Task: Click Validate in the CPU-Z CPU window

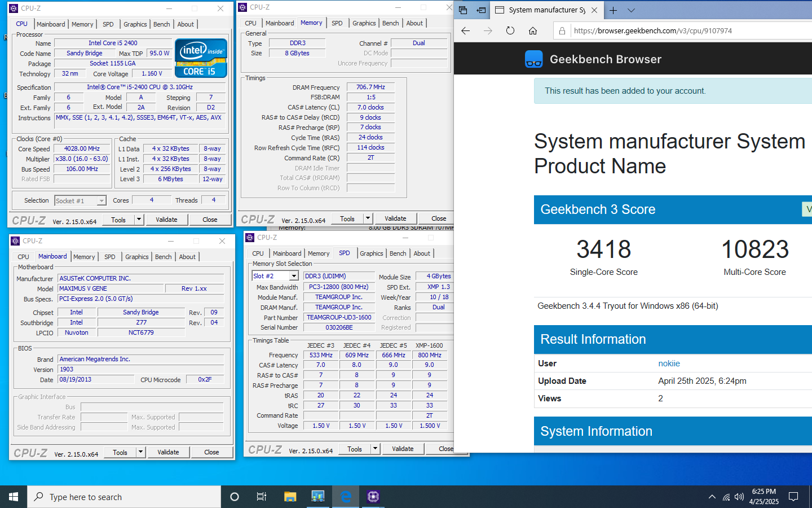Action: click(166, 220)
